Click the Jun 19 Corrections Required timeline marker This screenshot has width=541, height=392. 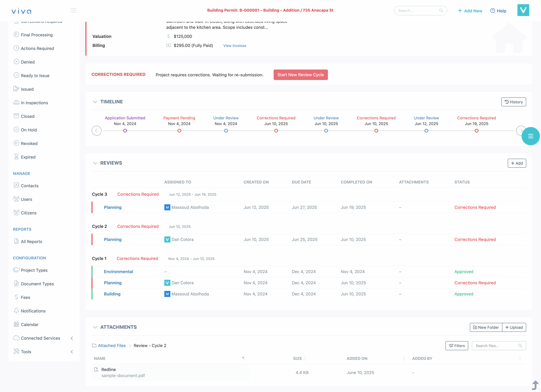coord(476,131)
